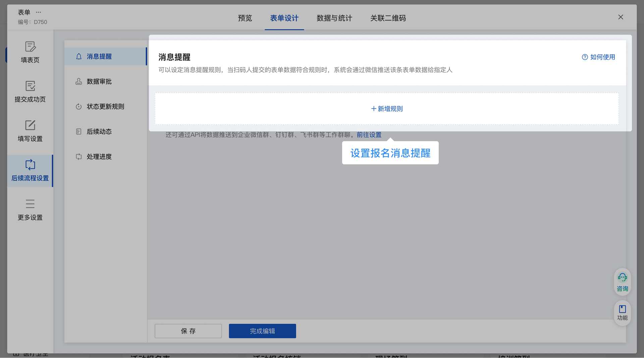Open 处理进度 settings item
644x358 pixels.
99,157
